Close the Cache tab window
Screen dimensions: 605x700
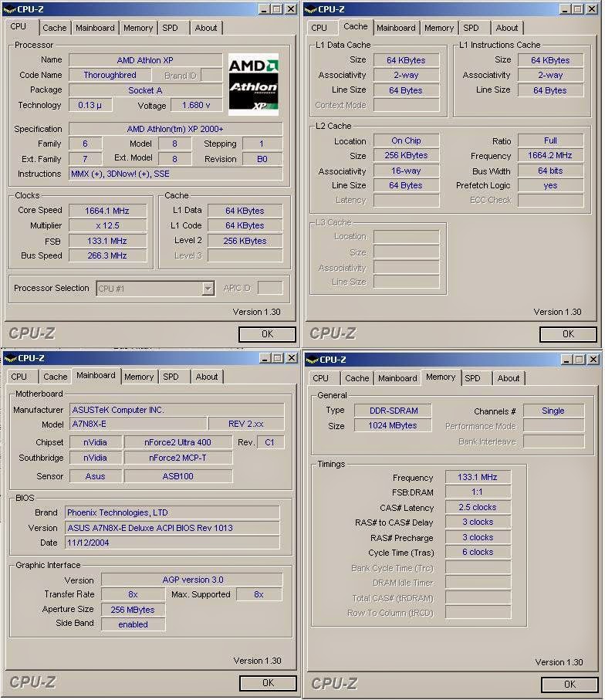tap(592, 9)
